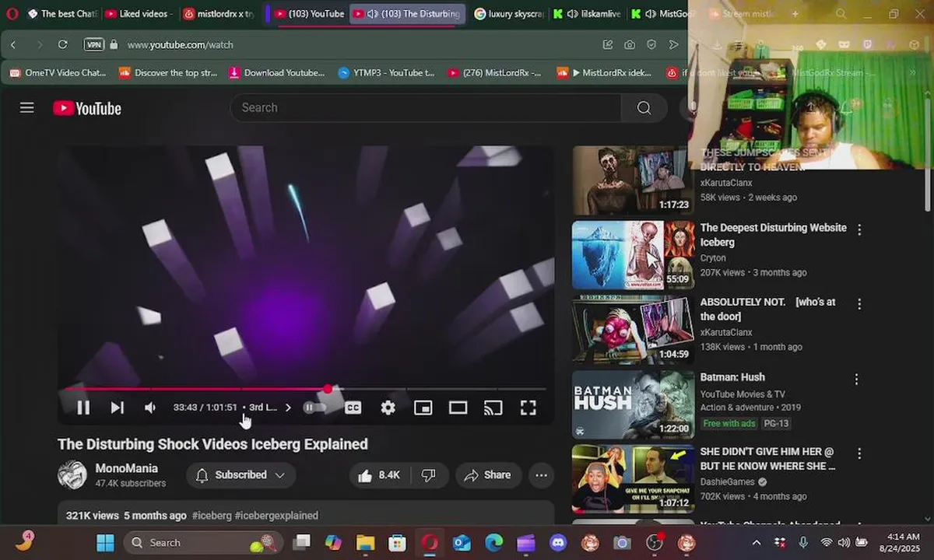
Task: Like the video with 8.4K likes
Action: pyautogui.click(x=380, y=475)
